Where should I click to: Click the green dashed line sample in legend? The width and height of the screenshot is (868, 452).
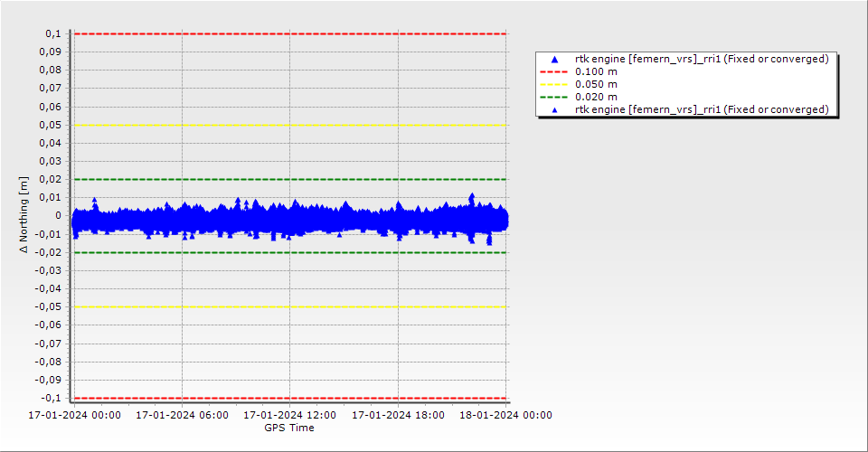555,97
